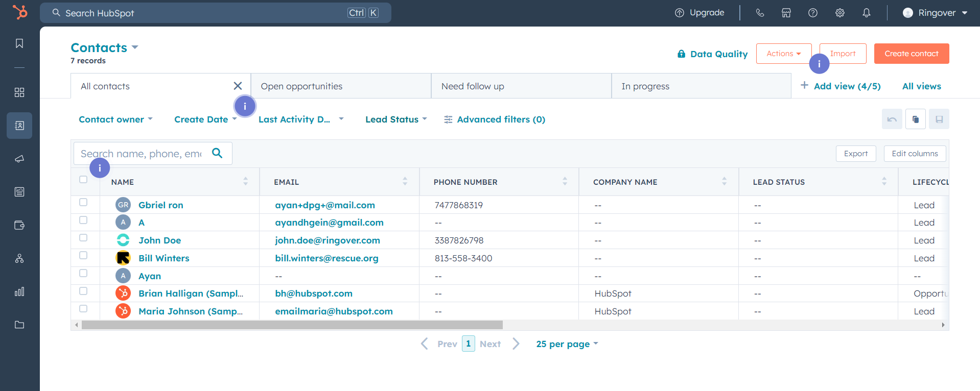Open the content icon in sidebar

pyautogui.click(x=19, y=192)
